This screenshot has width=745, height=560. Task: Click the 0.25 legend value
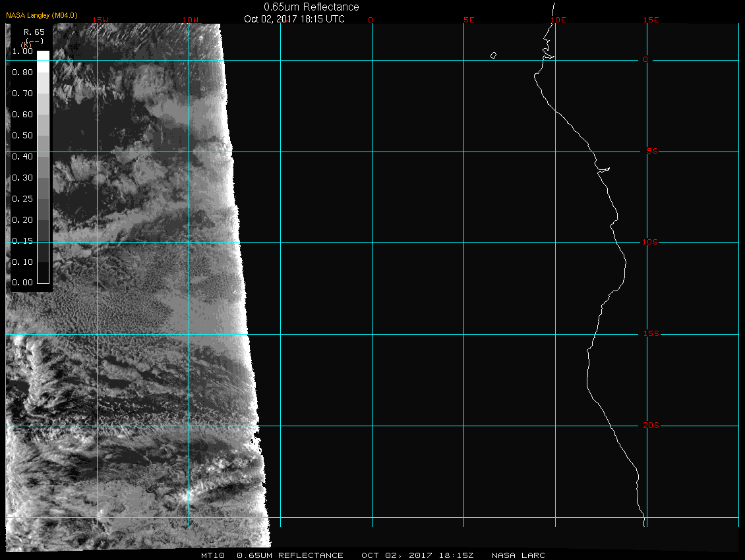(x=22, y=198)
